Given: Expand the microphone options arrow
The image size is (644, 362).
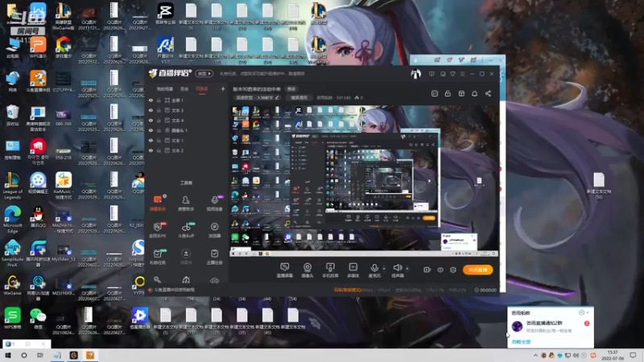Looking at the screenshot, I should 384,269.
